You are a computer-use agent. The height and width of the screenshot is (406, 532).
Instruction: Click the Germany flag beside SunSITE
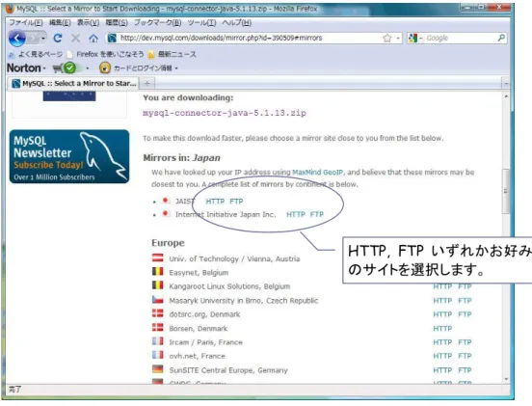coord(157,369)
